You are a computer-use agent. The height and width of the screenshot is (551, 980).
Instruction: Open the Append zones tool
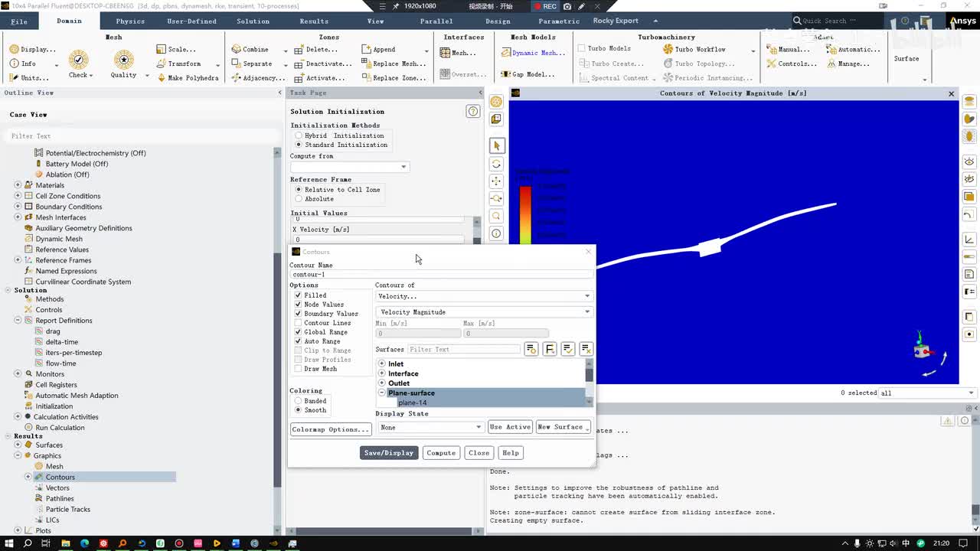(x=378, y=49)
